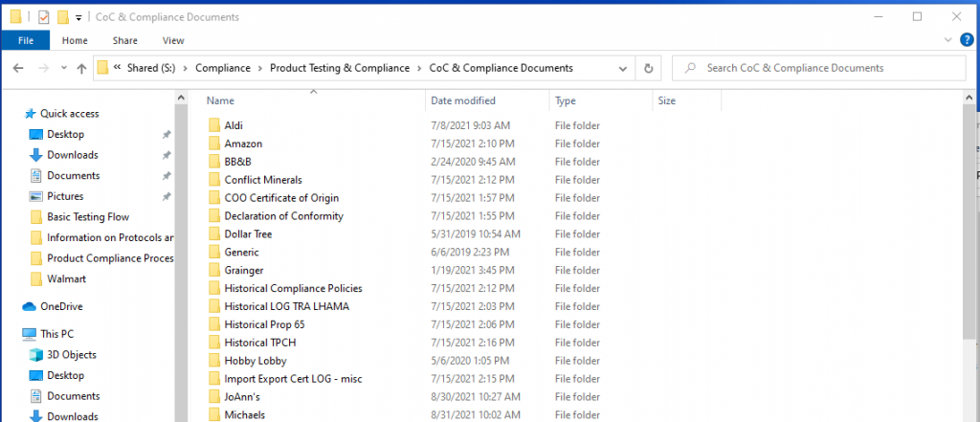Viewport: 980px width, 422px height.
Task: Expand the ribbon using the chevron
Action: [948, 40]
